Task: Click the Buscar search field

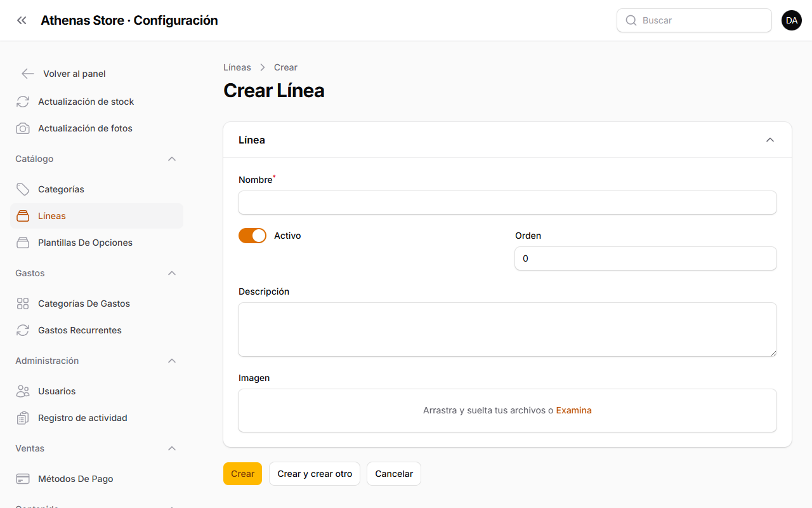Action: pos(694,20)
